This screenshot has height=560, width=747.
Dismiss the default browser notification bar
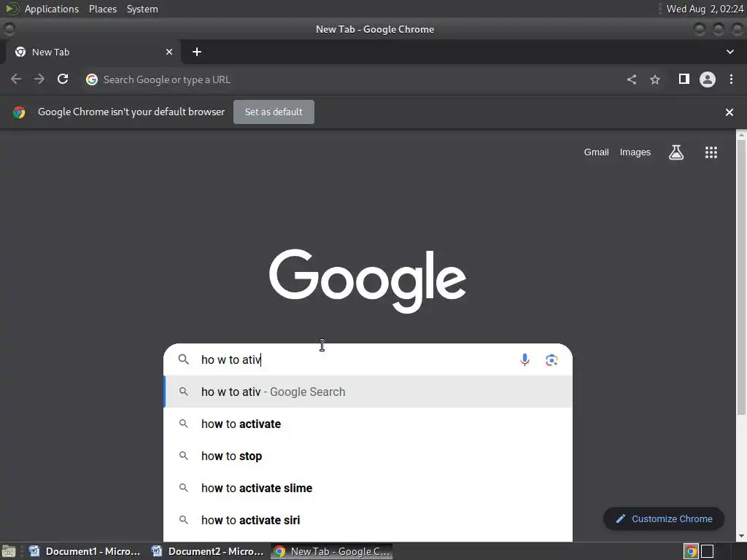click(x=729, y=112)
